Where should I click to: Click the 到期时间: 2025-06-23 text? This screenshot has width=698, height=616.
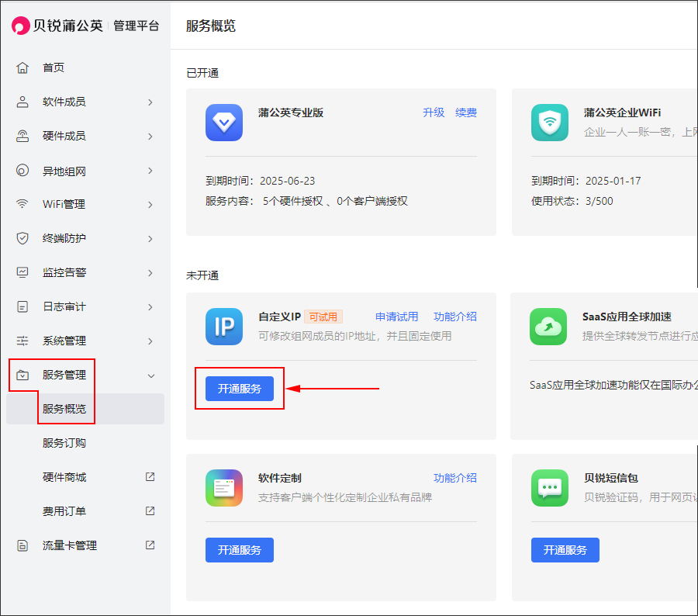[260, 181]
